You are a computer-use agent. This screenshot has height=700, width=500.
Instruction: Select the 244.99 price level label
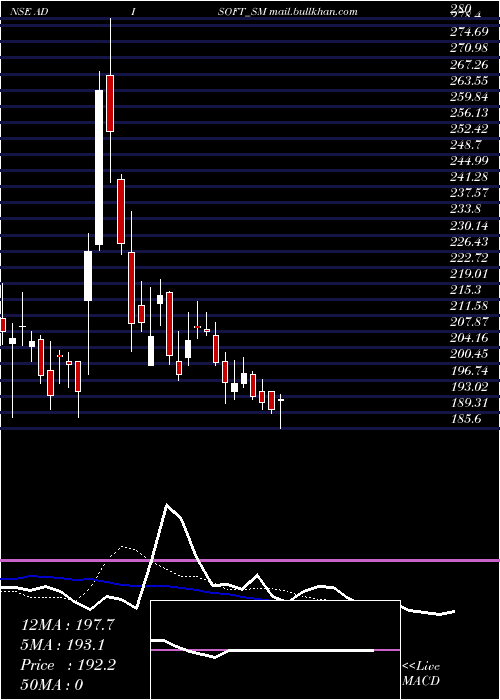pos(468,161)
